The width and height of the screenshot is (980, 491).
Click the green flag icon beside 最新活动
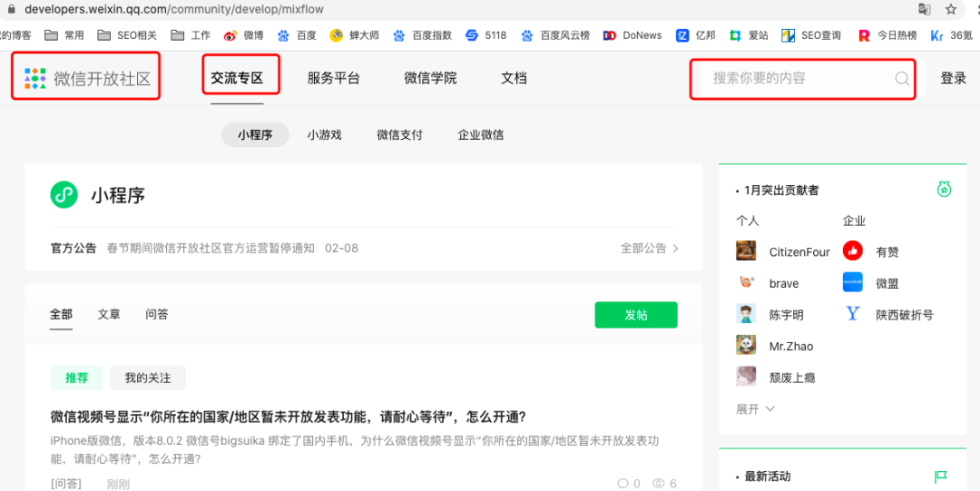point(941,476)
